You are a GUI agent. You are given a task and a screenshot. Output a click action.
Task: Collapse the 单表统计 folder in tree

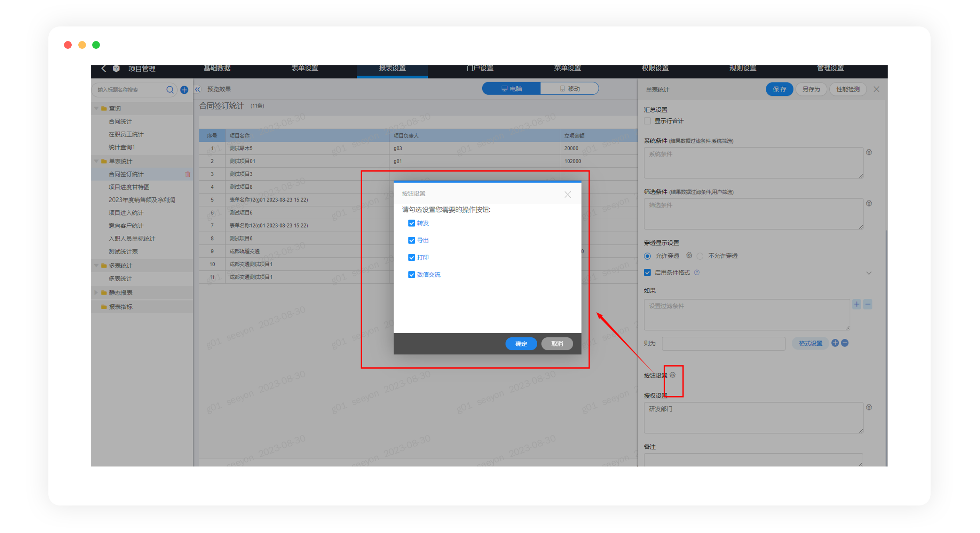[x=96, y=161]
